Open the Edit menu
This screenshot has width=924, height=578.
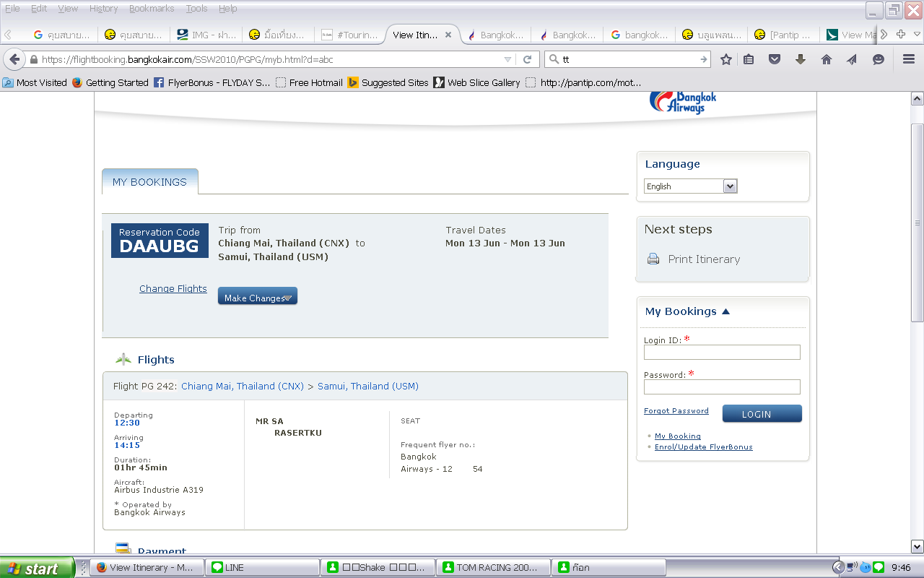[x=39, y=9]
